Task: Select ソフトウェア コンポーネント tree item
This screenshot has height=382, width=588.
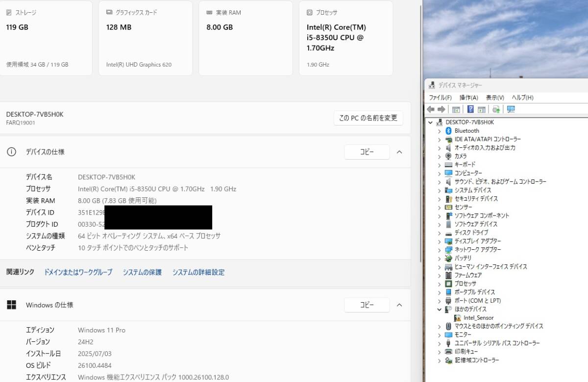Action: point(482,216)
